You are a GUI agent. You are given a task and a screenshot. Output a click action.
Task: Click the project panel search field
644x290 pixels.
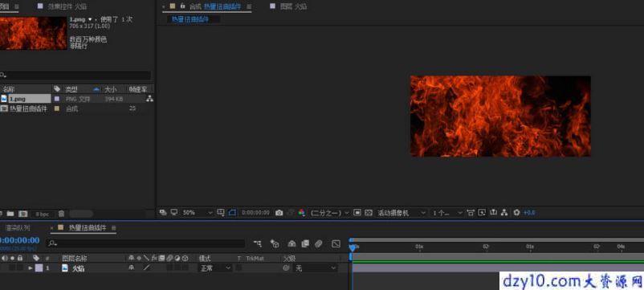(x=75, y=76)
